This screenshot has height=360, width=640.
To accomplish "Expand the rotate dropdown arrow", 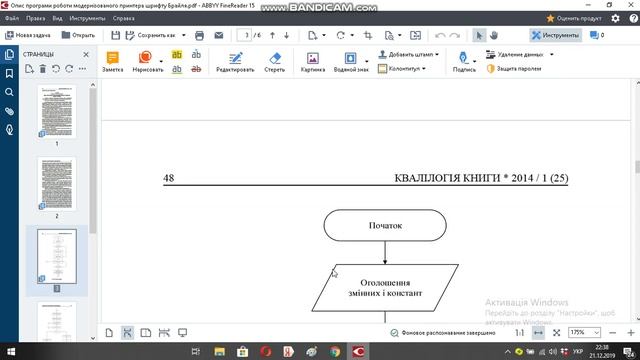I will [352, 36].
